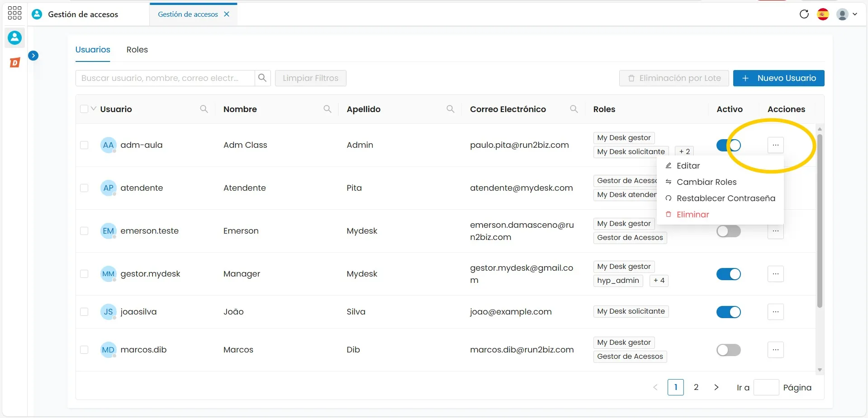Click the refresh icon in header

point(804,14)
